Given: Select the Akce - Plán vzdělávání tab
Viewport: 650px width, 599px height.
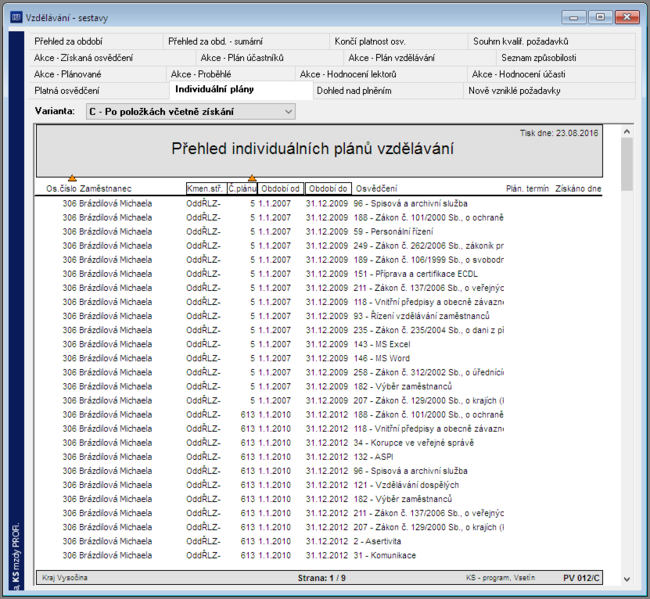Looking at the screenshot, I should click(391, 58).
